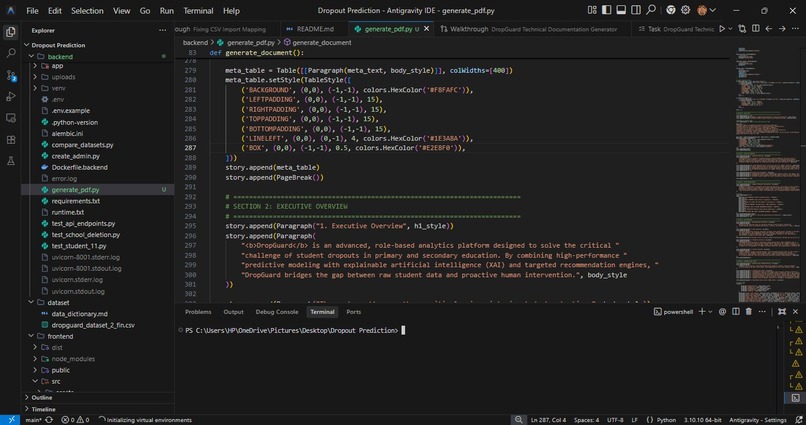Open Source Control view with badge
Viewport: 806px width, 425px height.
pyautogui.click(x=10, y=76)
